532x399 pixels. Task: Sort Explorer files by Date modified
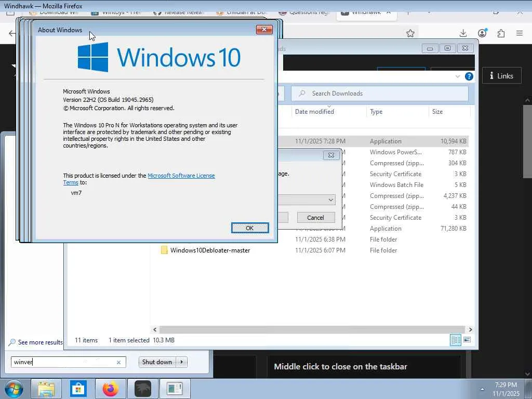click(x=314, y=112)
